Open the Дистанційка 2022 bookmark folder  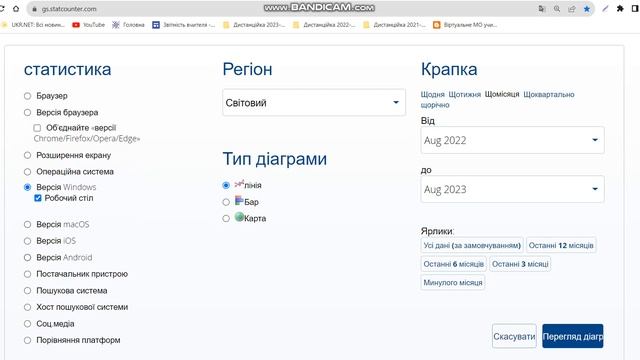(324, 25)
